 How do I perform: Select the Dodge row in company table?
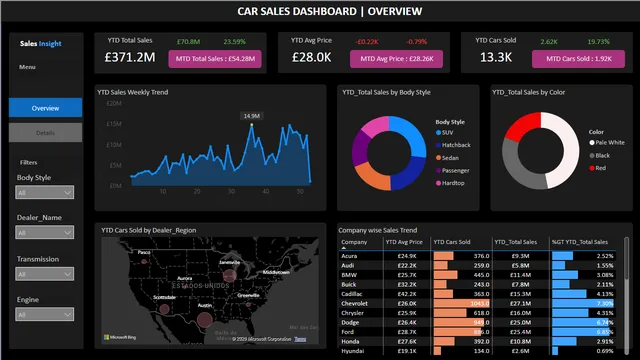point(478,322)
